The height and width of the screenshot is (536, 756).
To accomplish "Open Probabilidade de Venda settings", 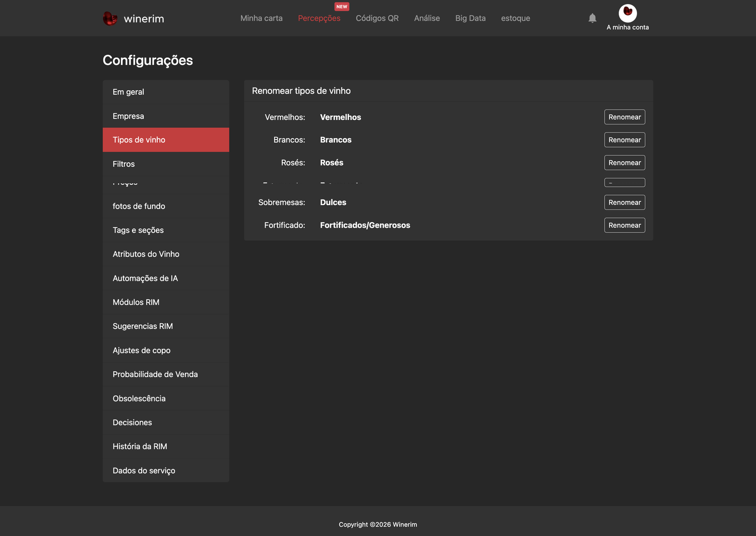I will 166,374.
